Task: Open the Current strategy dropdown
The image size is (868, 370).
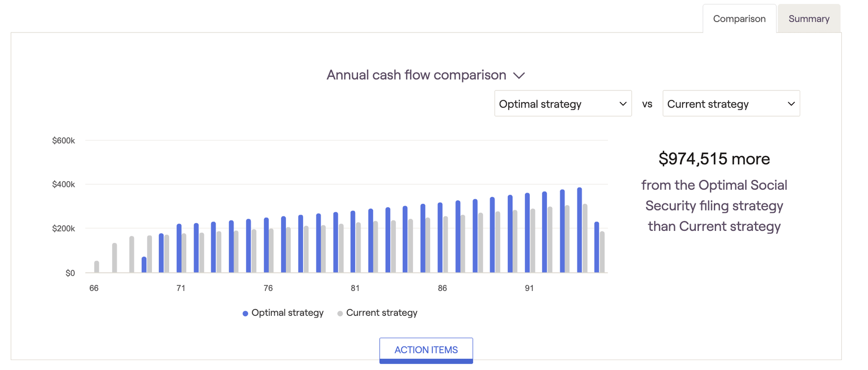Action: click(731, 103)
